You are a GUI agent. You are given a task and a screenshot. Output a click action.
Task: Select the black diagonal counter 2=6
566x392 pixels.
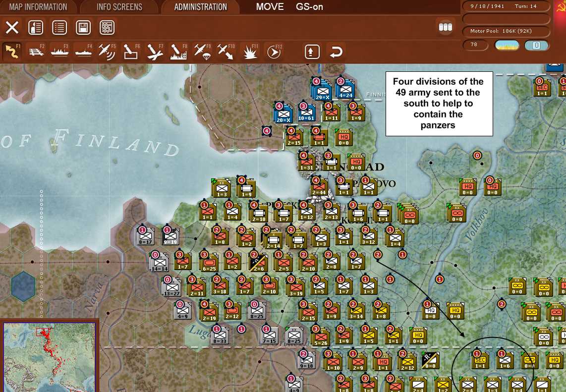click(259, 263)
